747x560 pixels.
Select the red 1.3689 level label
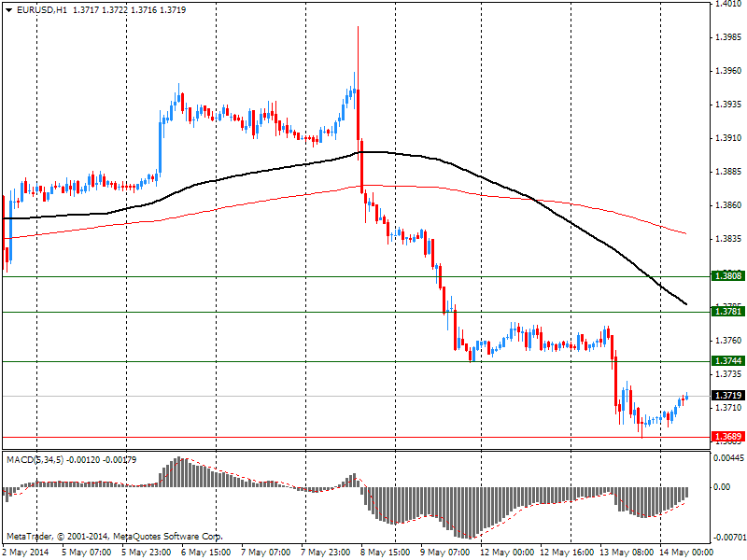coord(728,437)
